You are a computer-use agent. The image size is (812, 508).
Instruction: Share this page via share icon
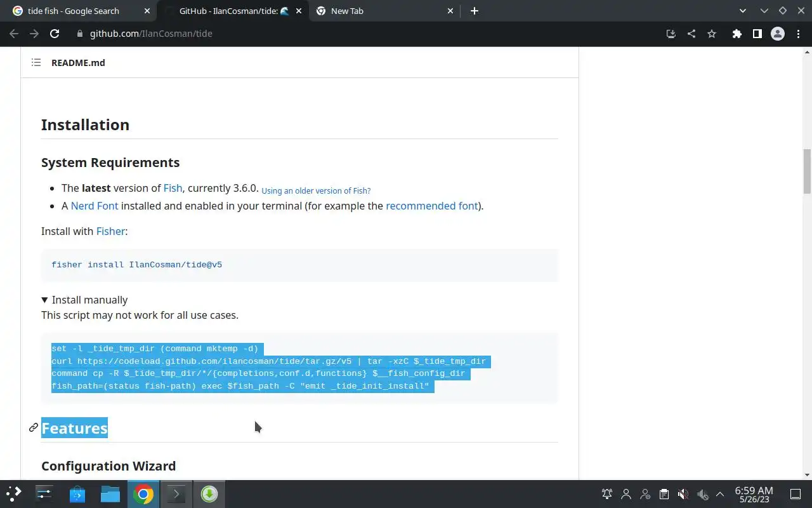[691, 34]
